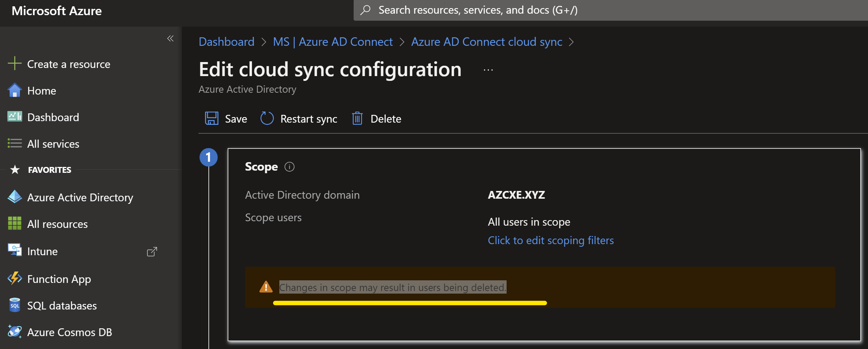
Task: Open Intune via external link icon
Action: (152, 252)
